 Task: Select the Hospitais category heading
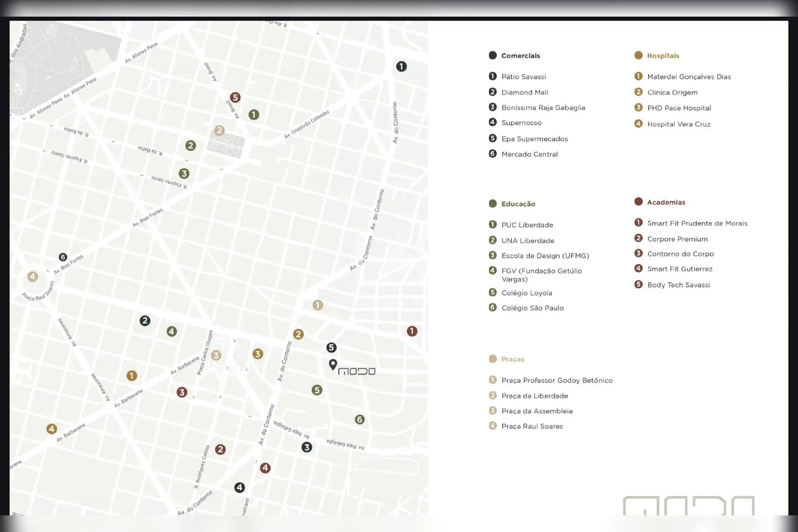click(x=663, y=56)
